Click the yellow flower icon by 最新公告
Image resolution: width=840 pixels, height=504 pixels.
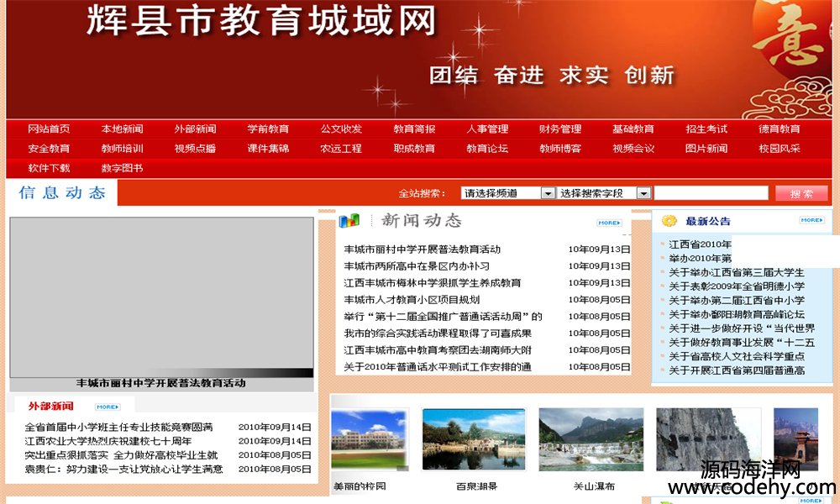click(669, 221)
